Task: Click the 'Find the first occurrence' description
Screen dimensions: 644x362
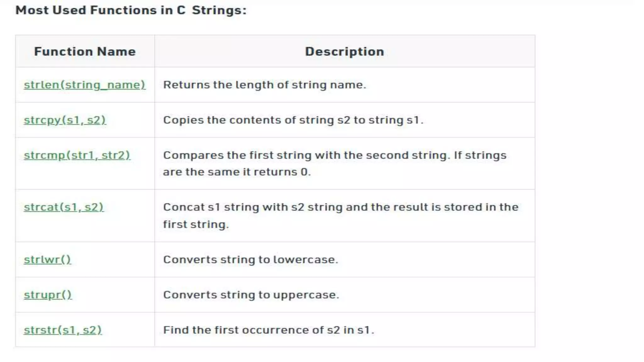Action: pos(269,330)
